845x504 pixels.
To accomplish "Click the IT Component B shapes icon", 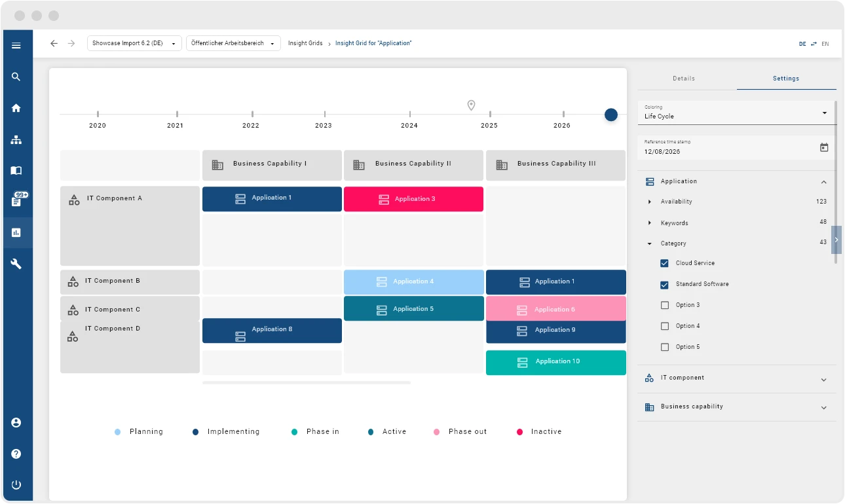I will pos(73,282).
